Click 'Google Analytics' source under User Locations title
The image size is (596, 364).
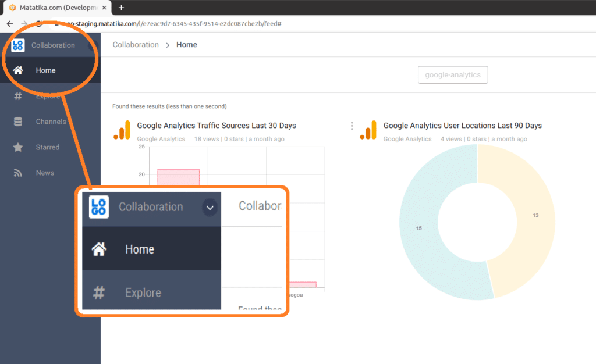coord(407,139)
